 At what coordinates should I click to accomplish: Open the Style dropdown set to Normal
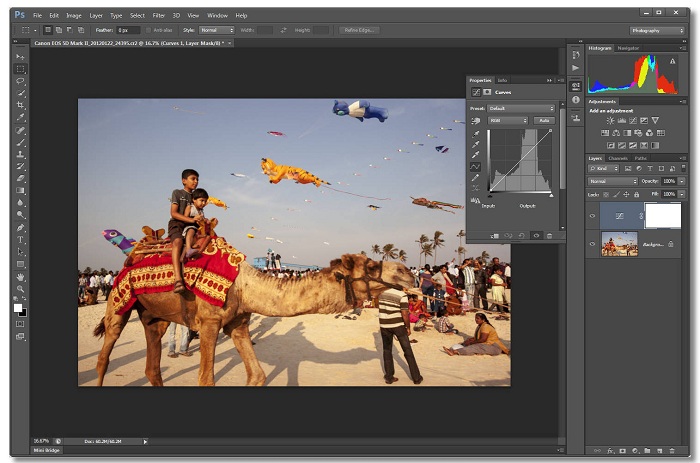pos(217,30)
